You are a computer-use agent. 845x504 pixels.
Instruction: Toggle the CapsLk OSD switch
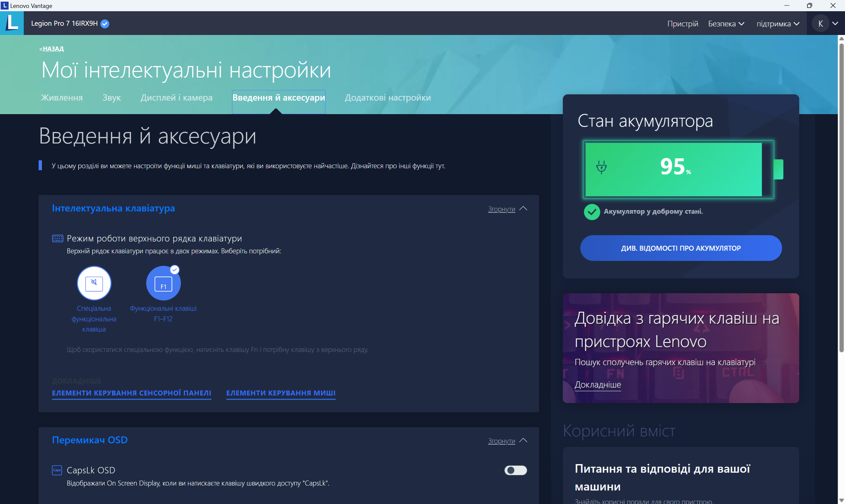pos(516,470)
